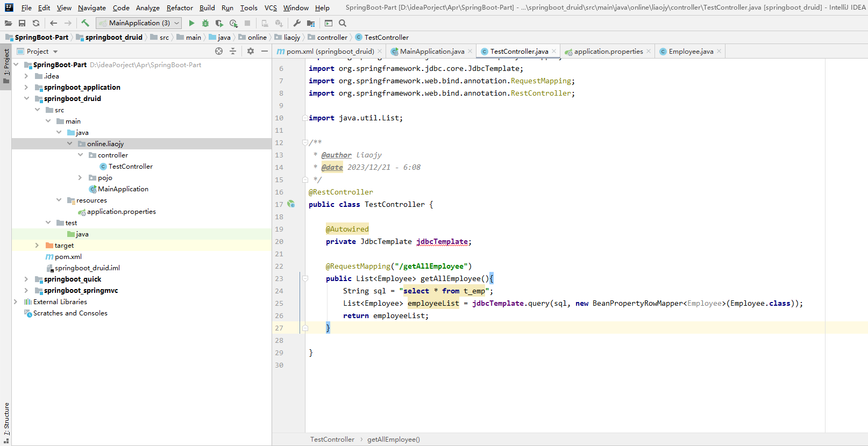Expand the springboot_springmvc module
The height and width of the screenshot is (446, 868).
26,290
